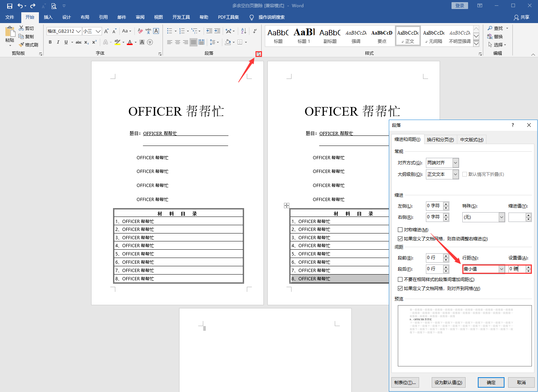Switch to 换行和分页 tab
This screenshot has height=392, width=538.
pyautogui.click(x=440, y=139)
